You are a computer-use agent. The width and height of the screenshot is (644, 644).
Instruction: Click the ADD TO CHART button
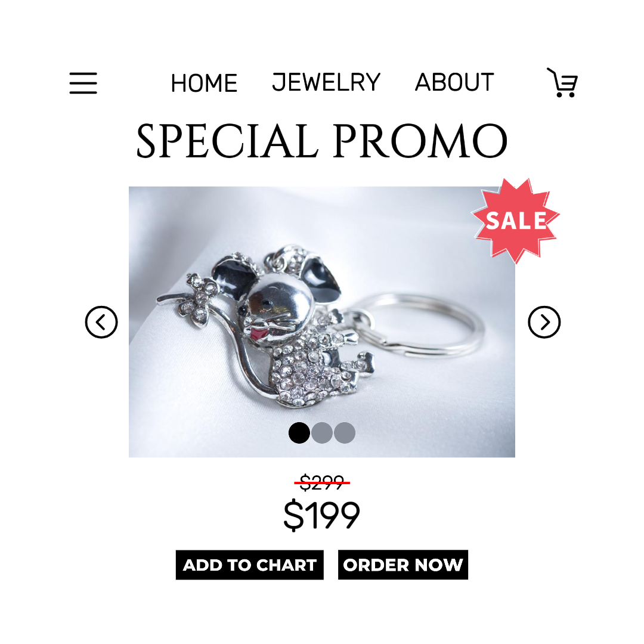pos(250,565)
